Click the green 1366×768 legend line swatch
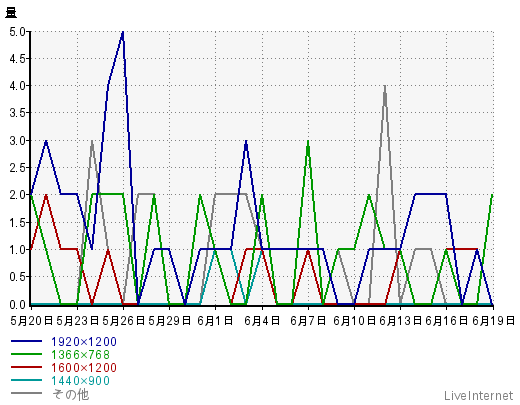Viewport: 520px width, 405px height. click(x=26, y=354)
